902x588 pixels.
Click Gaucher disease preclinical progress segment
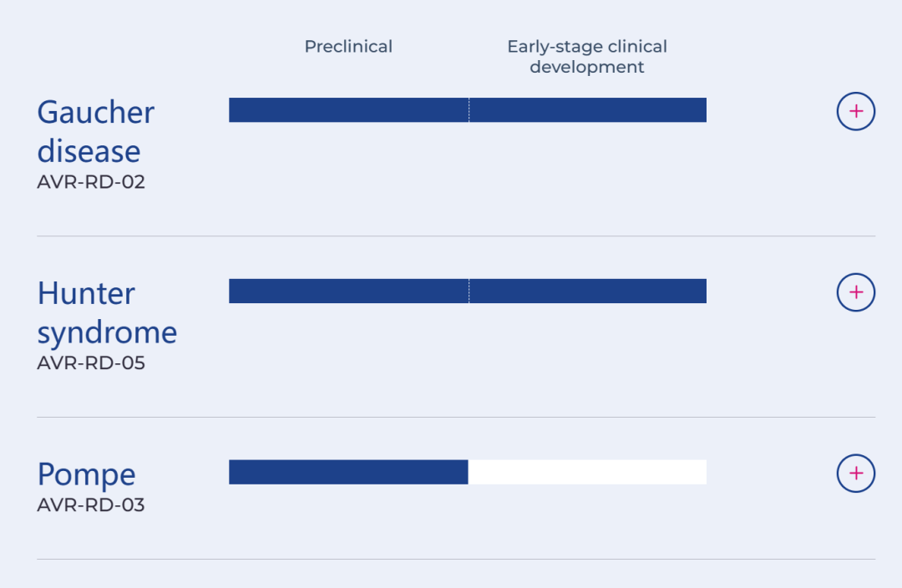348,110
